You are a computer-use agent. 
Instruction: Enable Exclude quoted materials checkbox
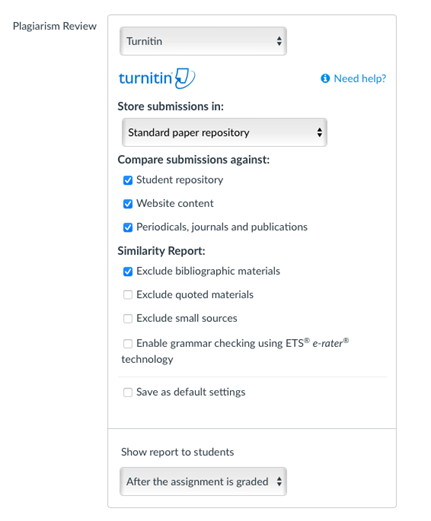(x=128, y=295)
